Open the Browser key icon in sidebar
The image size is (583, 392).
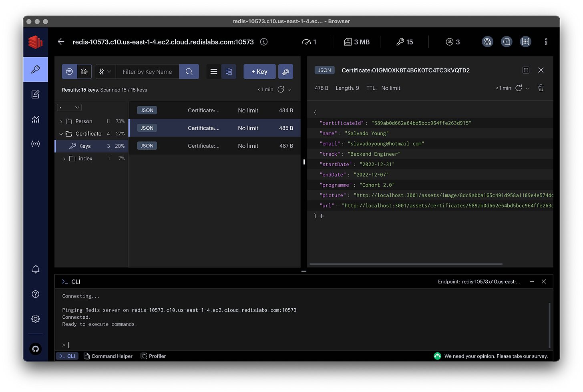(35, 69)
